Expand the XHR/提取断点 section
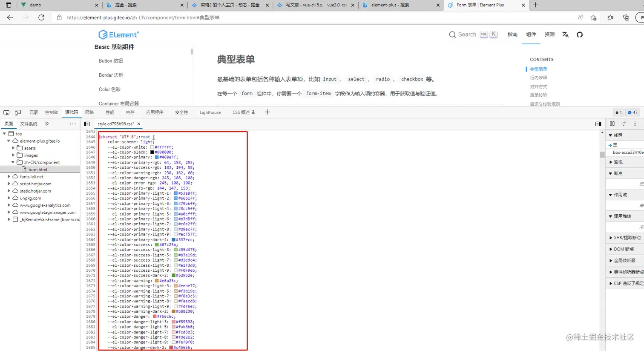This screenshot has height=351, width=644. (x=610, y=238)
